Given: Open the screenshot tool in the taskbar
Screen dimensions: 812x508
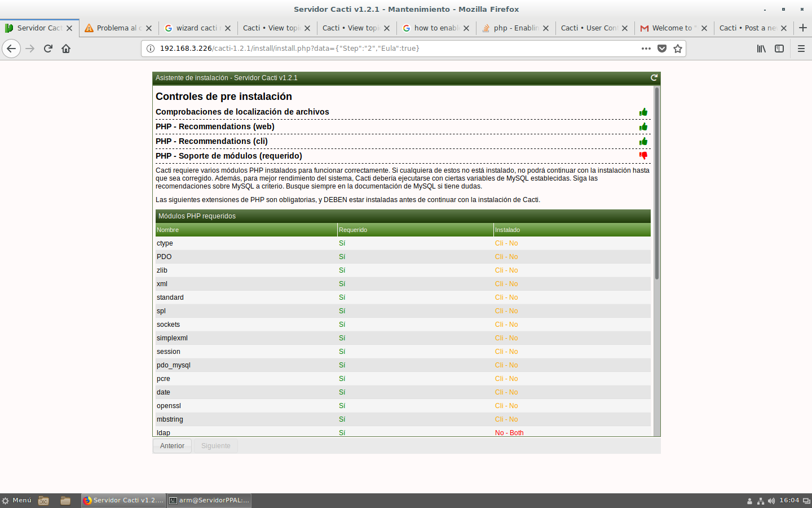Looking at the screenshot, I should (43, 501).
